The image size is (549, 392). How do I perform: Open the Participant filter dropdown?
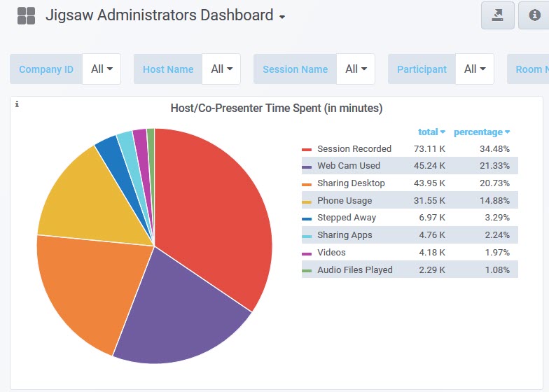tap(475, 69)
